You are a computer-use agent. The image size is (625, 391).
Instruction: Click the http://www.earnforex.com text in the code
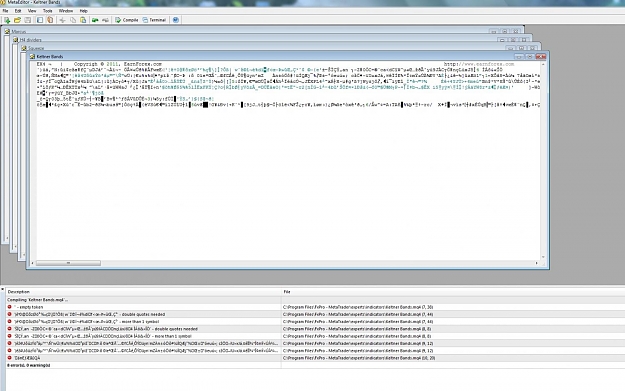click(479, 64)
